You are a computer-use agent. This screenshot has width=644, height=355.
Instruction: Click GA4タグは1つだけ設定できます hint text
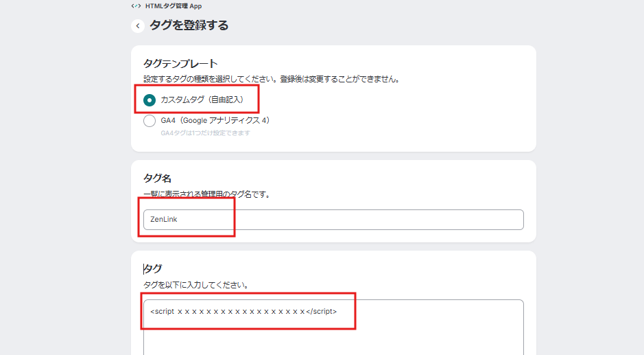tap(205, 133)
